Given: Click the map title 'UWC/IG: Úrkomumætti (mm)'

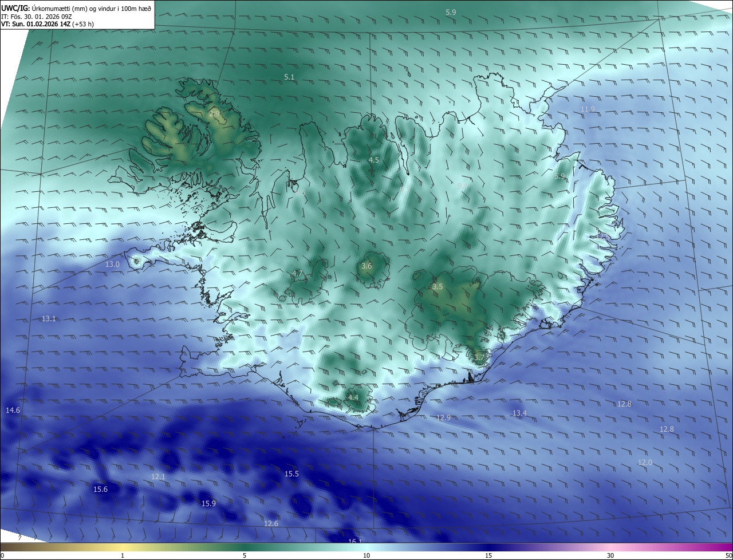Looking at the screenshot, I should point(45,8).
